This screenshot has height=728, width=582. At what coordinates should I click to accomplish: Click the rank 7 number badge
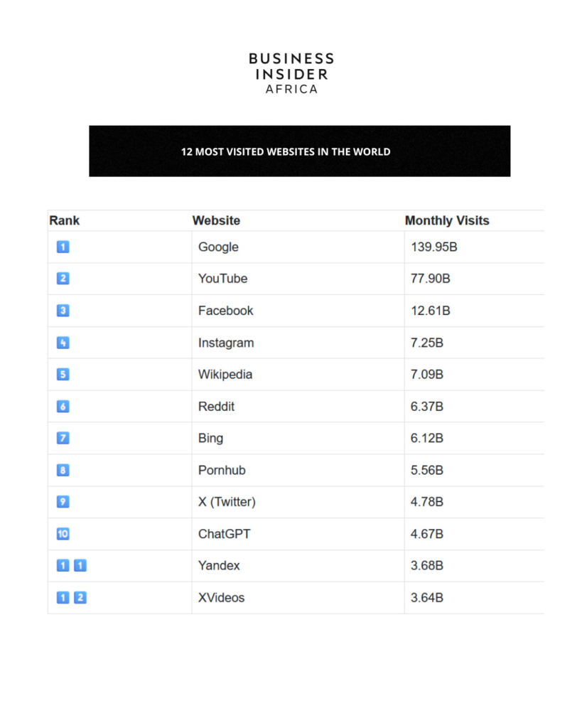click(x=63, y=438)
